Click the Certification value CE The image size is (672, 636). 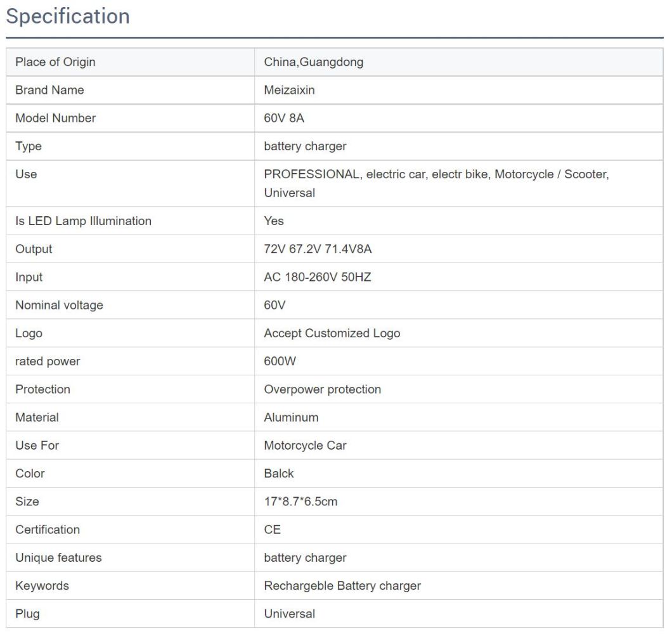272,529
